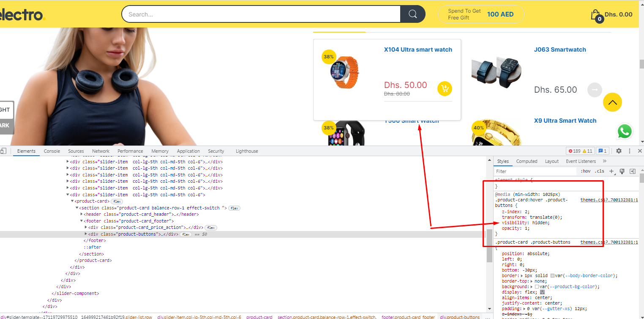Collapse the section product-card balance-row-1 node
Screen dimensions: 644x319
(77, 208)
